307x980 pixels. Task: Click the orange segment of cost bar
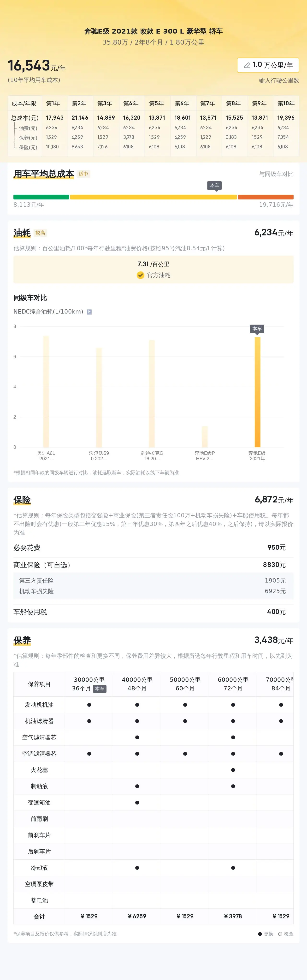(x=266, y=197)
